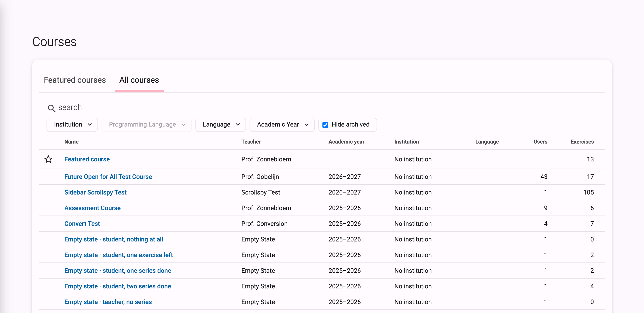Open Empty state student, two series done
This screenshot has width=644, height=313.
(118, 286)
